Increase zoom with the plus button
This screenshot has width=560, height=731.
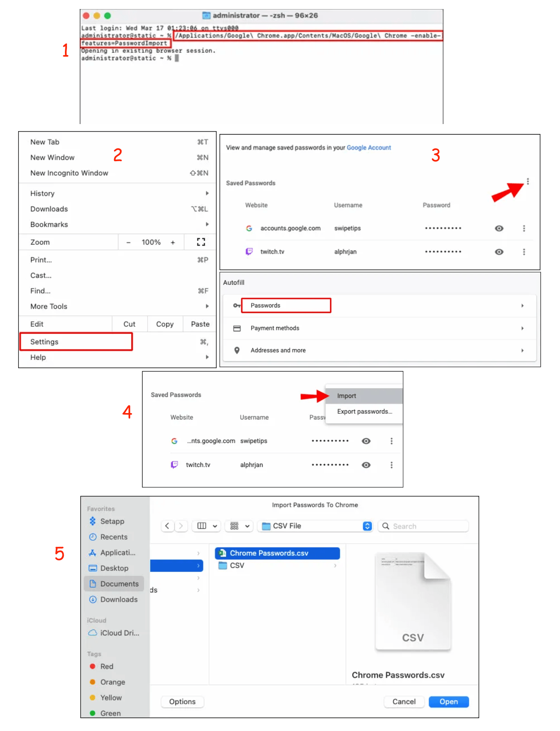tap(173, 242)
